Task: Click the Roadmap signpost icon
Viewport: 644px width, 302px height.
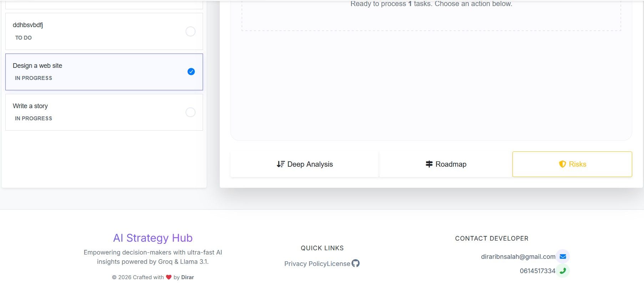Action: [429, 164]
